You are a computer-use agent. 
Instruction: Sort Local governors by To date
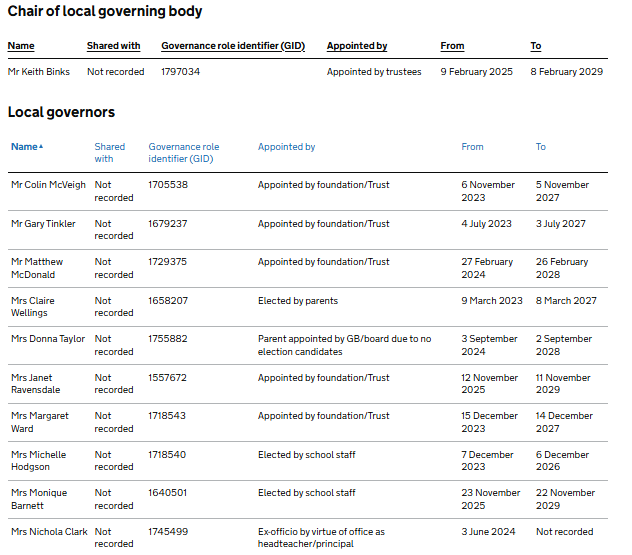tap(540, 147)
